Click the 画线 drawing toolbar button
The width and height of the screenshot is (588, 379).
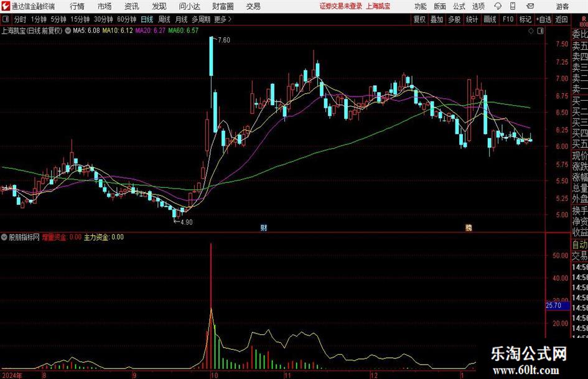(x=490, y=19)
